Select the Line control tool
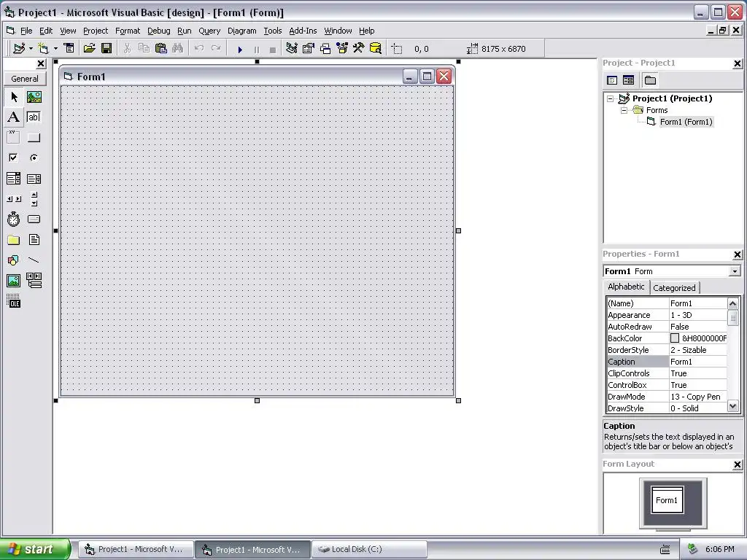Viewport: 747px width, 560px height. (34, 260)
